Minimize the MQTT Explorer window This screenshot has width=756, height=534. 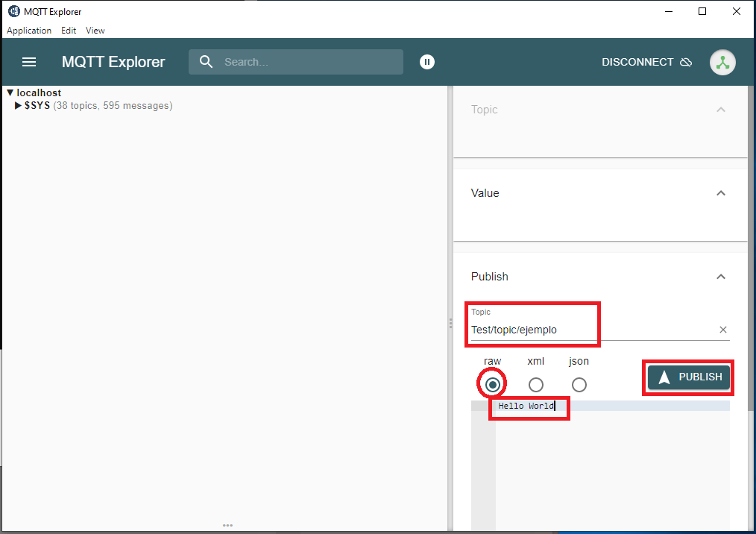pos(668,11)
